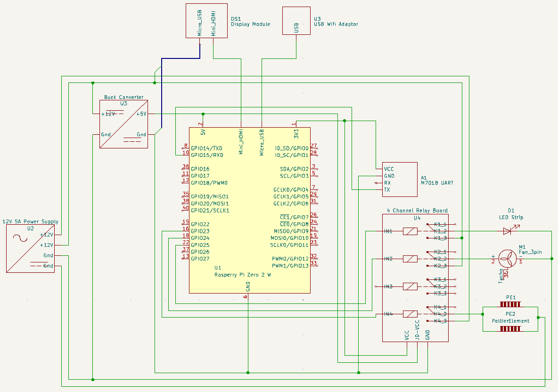Select the lower Peltier element hatched symbol
The width and height of the screenshot is (558, 392).
[x=510, y=329]
